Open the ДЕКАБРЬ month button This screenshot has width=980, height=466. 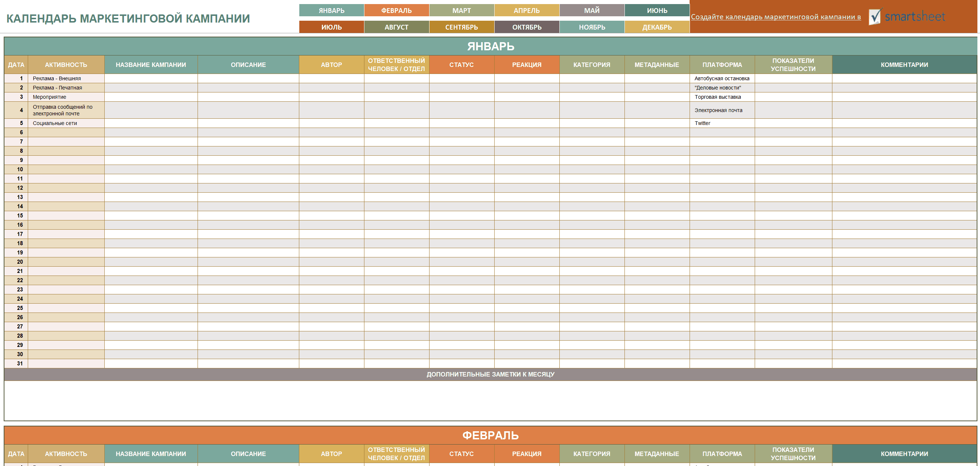657,27
